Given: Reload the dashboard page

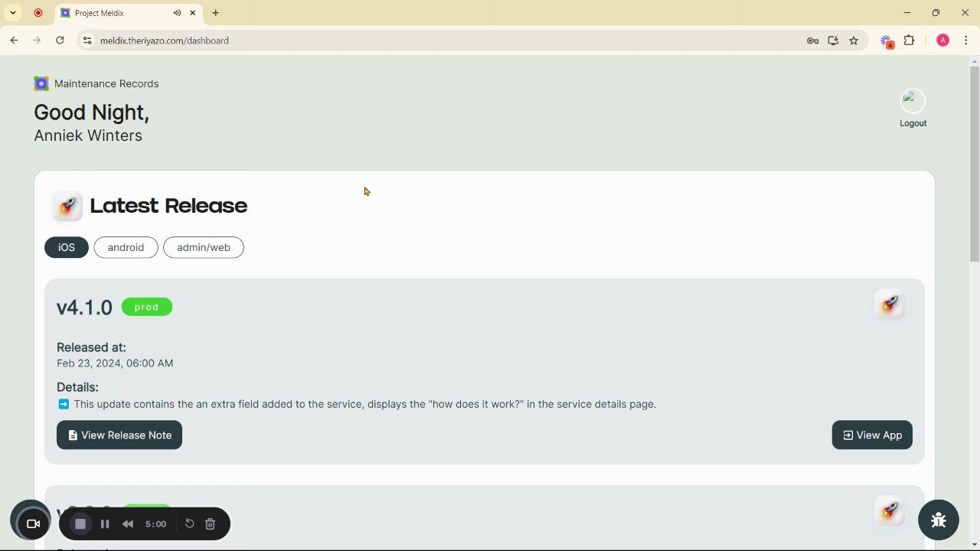Looking at the screenshot, I should [60, 41].
